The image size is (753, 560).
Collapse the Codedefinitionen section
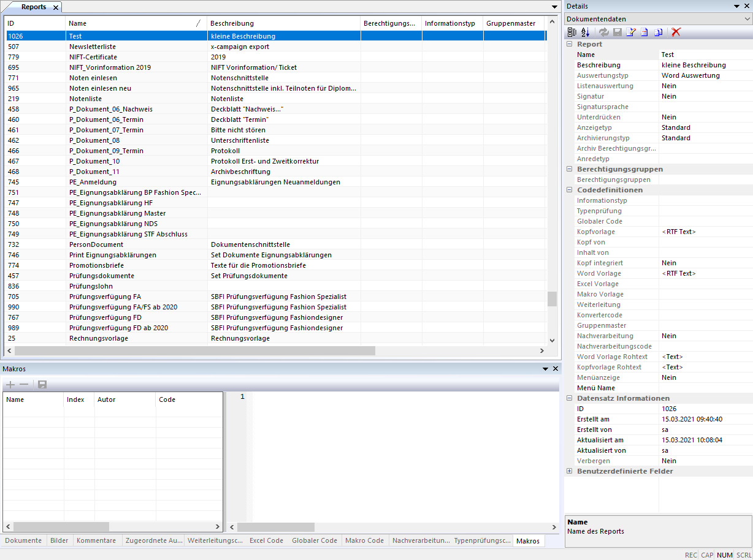tap(569, 190)
